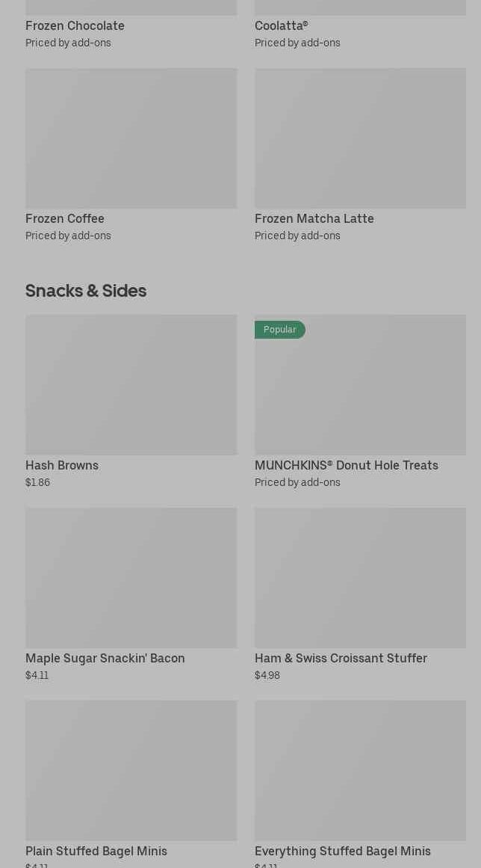The image size is (481, 868).
Task: Open the Maple Sugar Snackin' Bacon title
Action: pyautogui.click(x=105, y=659)
